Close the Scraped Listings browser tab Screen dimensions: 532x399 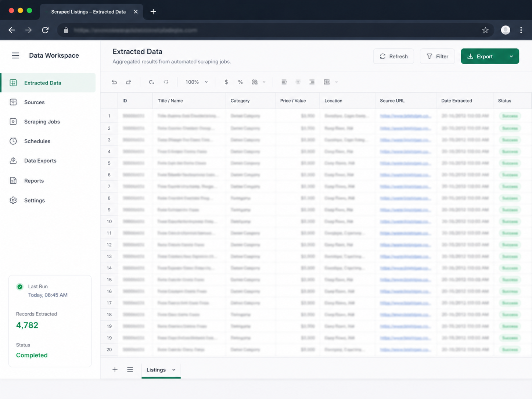pyautogui.click(x=136, y=12)
